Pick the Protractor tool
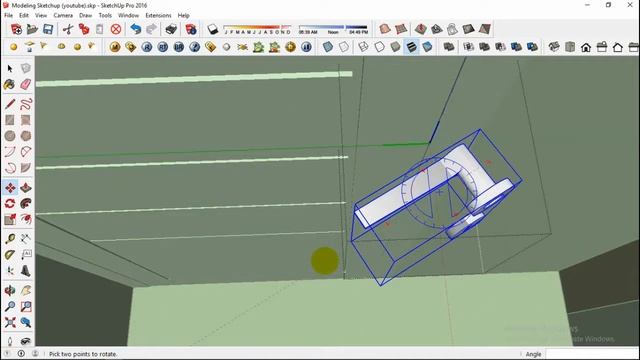The width and height of the screenshot is (640, 360). click(10, 255)
